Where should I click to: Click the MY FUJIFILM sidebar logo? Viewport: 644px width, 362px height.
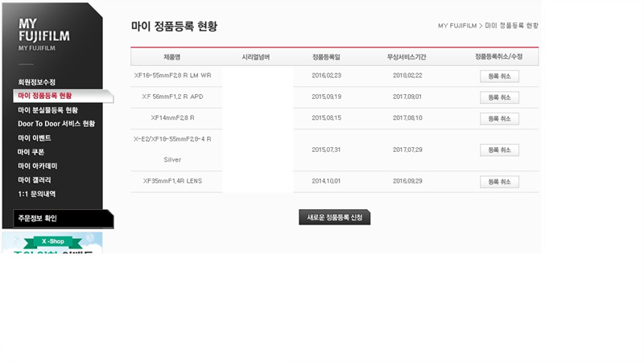coord(40,34)
